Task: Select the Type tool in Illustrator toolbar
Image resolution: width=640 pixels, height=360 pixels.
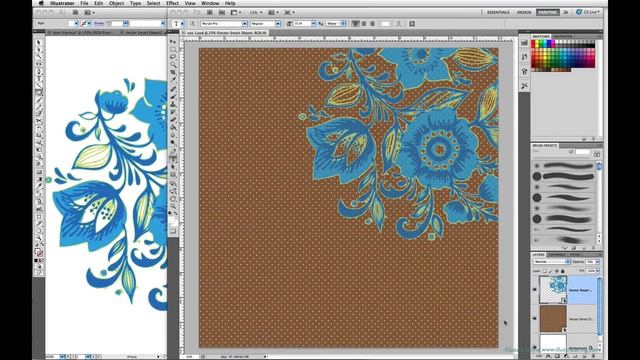Action: (39, 78)
